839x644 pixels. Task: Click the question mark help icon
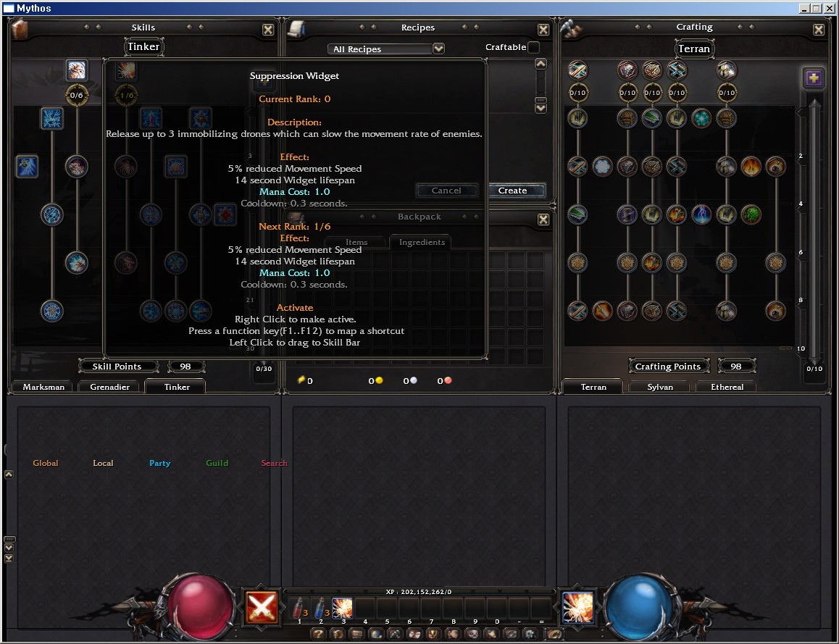[x=317, y=634]
